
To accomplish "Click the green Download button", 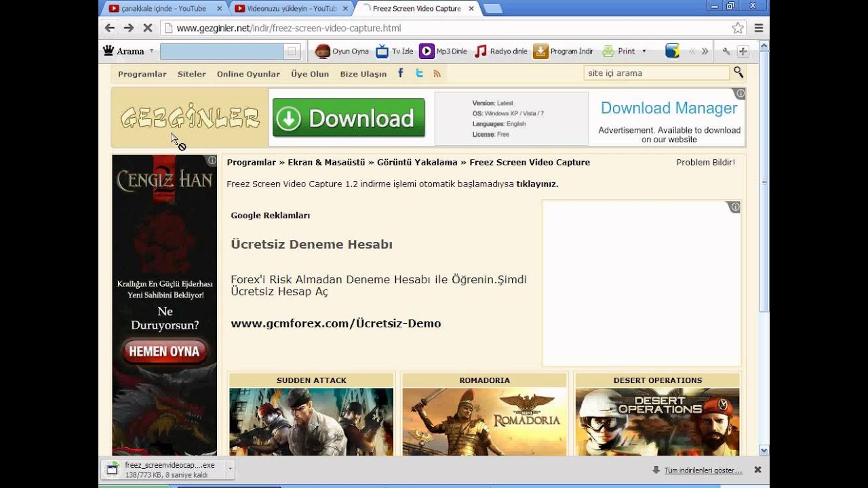I will pyautogui.click(x=349, y=118).
